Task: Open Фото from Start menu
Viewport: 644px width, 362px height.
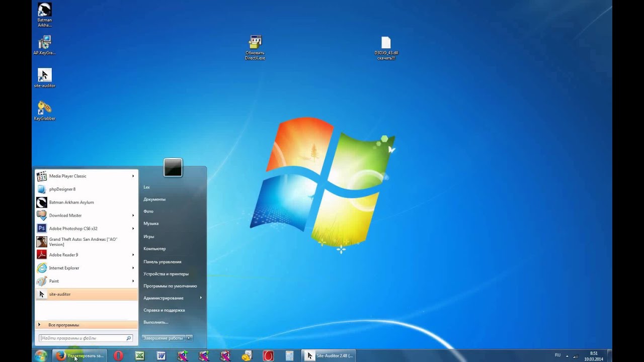Action: [x=148, y=211]
